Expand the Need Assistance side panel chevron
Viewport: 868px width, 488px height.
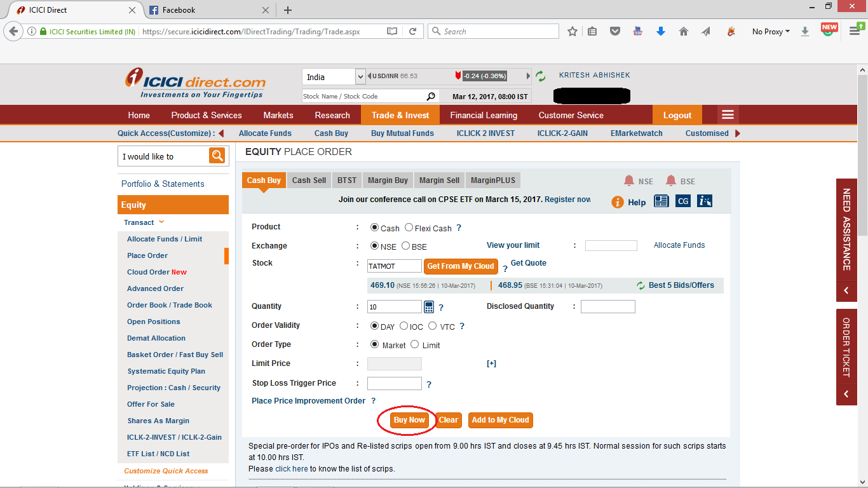(x=846, y=290)
